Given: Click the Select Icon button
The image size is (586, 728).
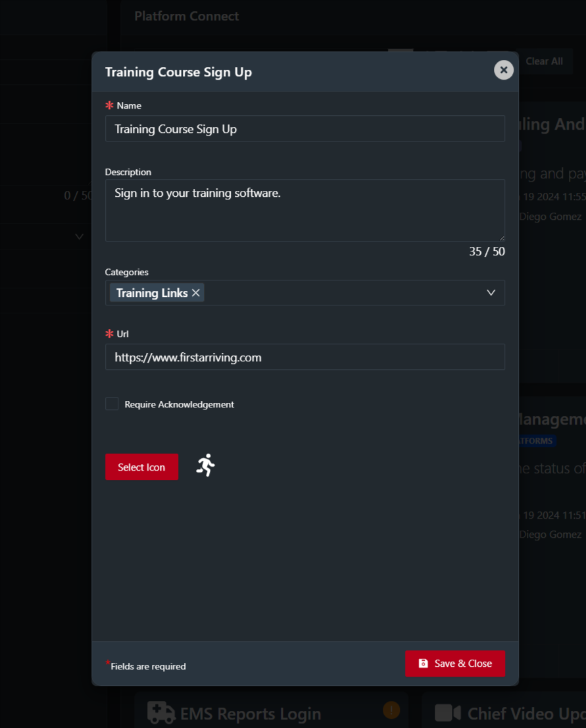Looking at the screenshot, I should click(x=141, y=467).
